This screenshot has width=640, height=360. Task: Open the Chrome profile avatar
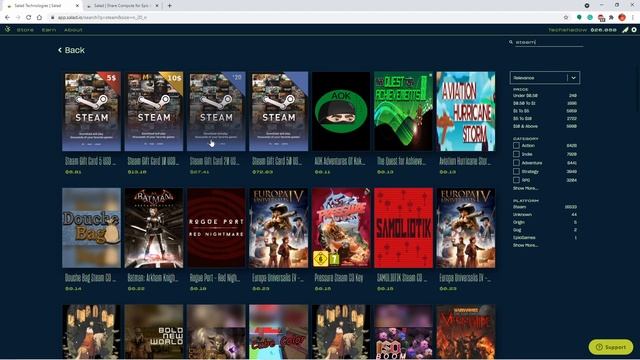[622, 18]
